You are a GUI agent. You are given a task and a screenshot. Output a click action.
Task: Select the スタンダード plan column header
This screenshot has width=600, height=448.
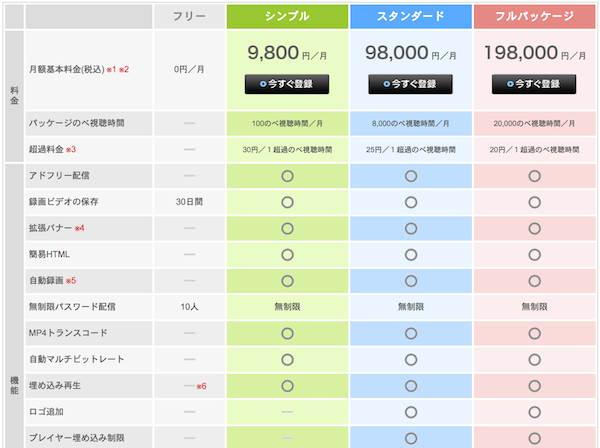click(410, 16)
